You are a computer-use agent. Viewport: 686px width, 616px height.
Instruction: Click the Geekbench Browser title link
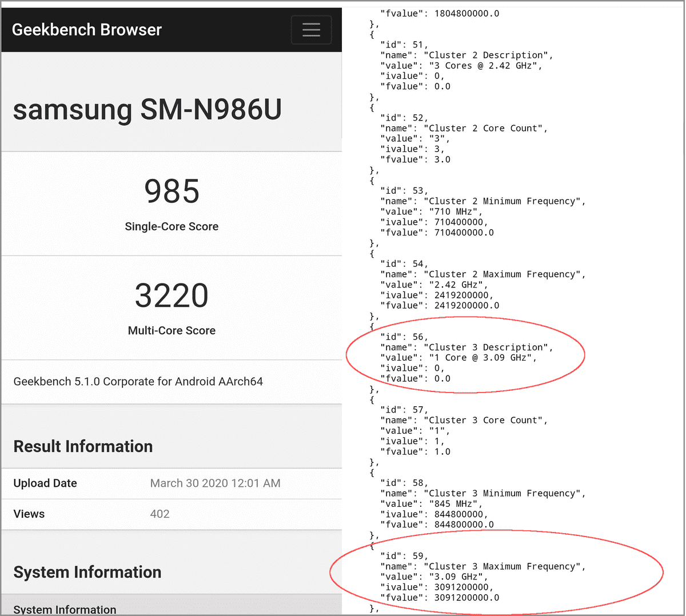point(87,30)
